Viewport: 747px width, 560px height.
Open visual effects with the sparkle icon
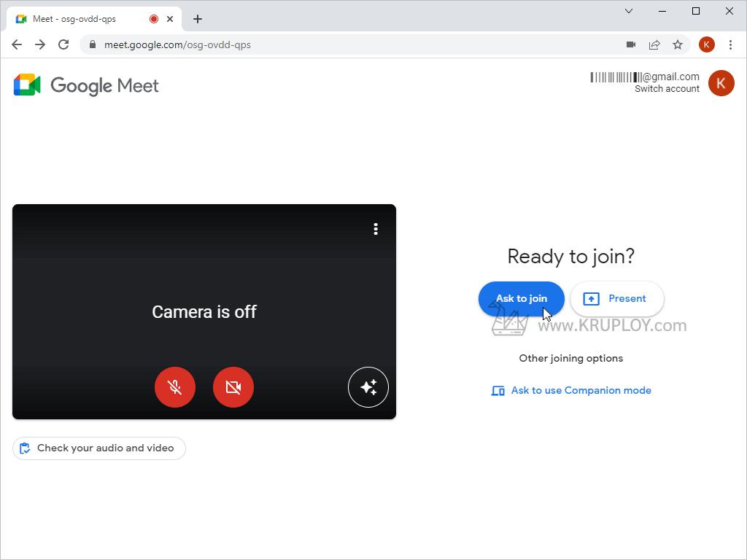pyautogui.click(x=368, y=387)
